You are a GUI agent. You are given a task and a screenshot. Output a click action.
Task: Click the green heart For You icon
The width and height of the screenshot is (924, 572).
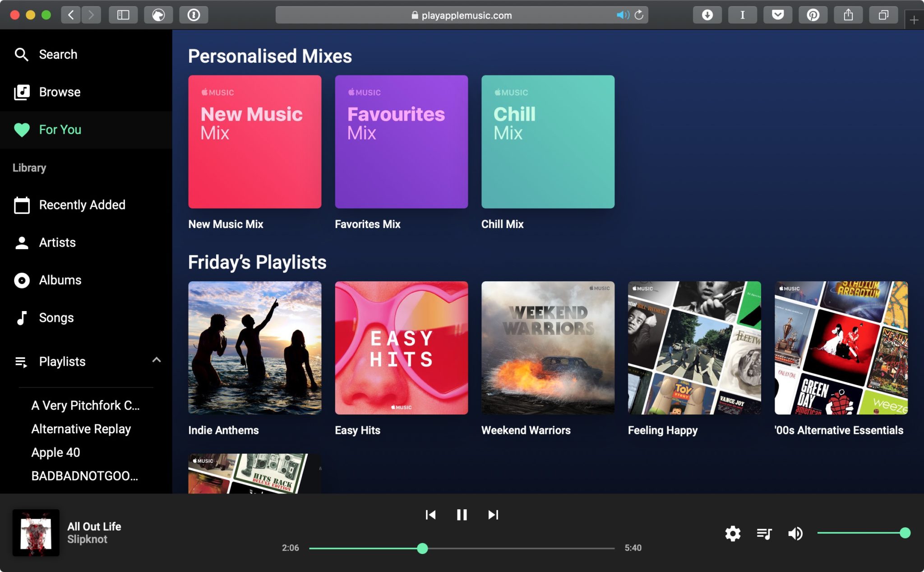pos(22,130)
